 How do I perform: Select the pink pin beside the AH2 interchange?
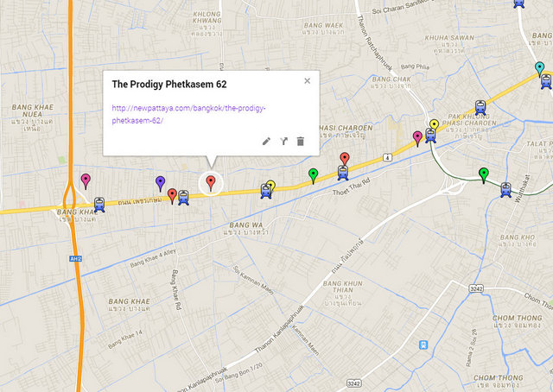click(x=86, y=181)
